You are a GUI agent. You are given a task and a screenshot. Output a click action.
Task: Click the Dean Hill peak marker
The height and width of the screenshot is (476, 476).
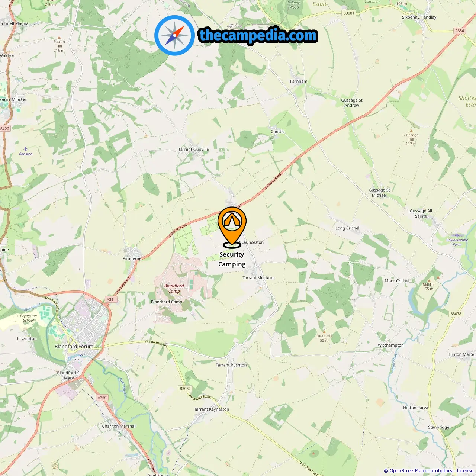324,332
